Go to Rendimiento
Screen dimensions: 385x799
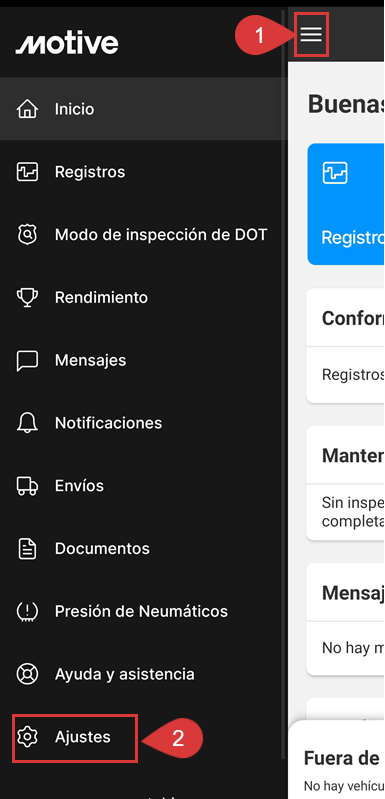pyautogui.click(x=144, y=298)
